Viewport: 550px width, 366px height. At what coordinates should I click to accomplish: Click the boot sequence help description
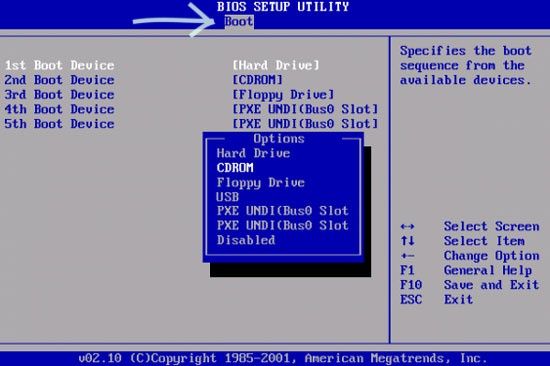[x=466, y=66]
